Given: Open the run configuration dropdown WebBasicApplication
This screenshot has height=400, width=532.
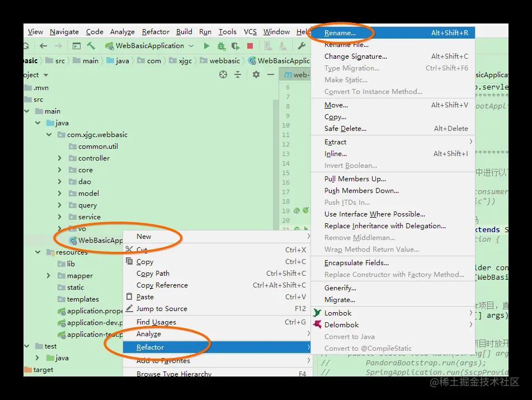Looking at the screenshot, I should 149,46.
